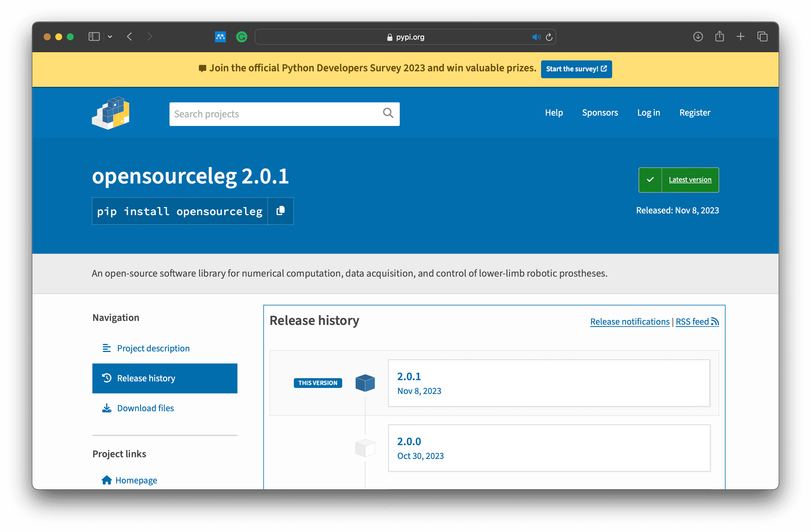Click the 2.0.0 white cube icon

tap(365, 448)
